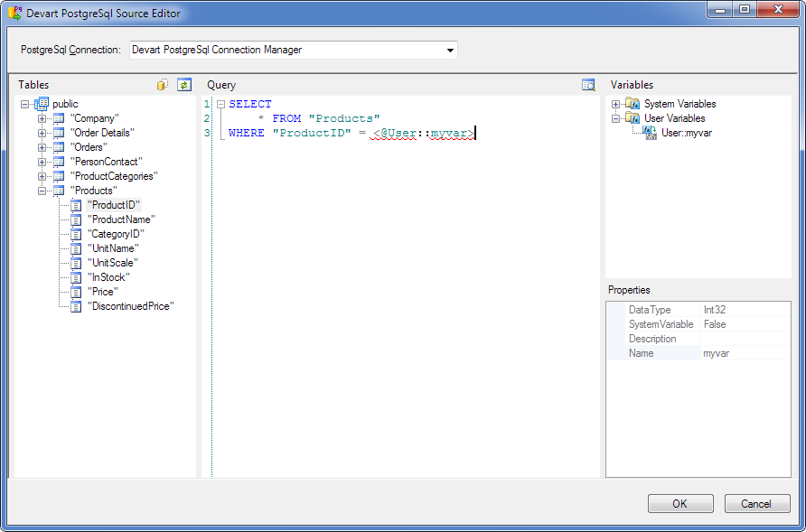806x532 pixels.
Task: Click the User::myvar variable icon
Action: [651, 133]
